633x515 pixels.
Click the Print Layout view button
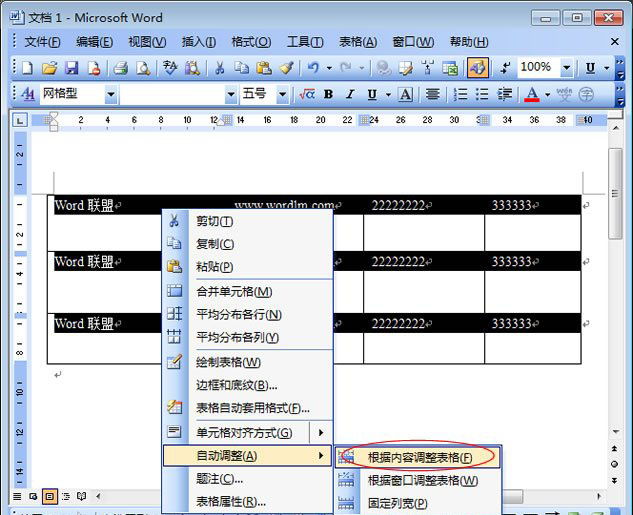(x=50, y=496)
